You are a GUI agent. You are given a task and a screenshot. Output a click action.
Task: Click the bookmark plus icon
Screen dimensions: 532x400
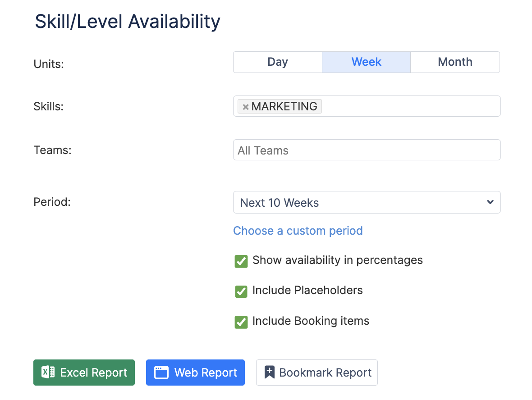(270, 373)
